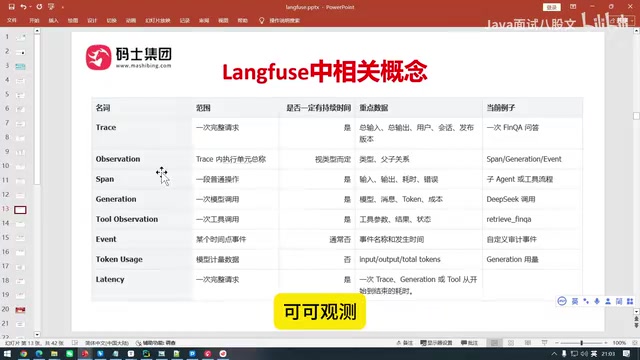
Task: Click the input/output/total tokens cell
Action: (419, 259)
